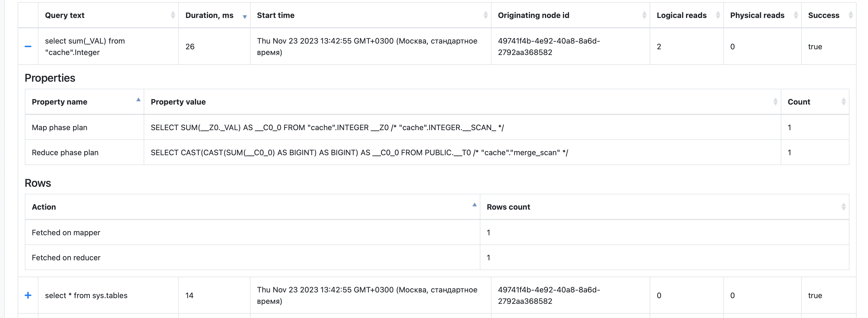
Task: Toggle Property name ascending sort arrow
Action: point(138,100)
